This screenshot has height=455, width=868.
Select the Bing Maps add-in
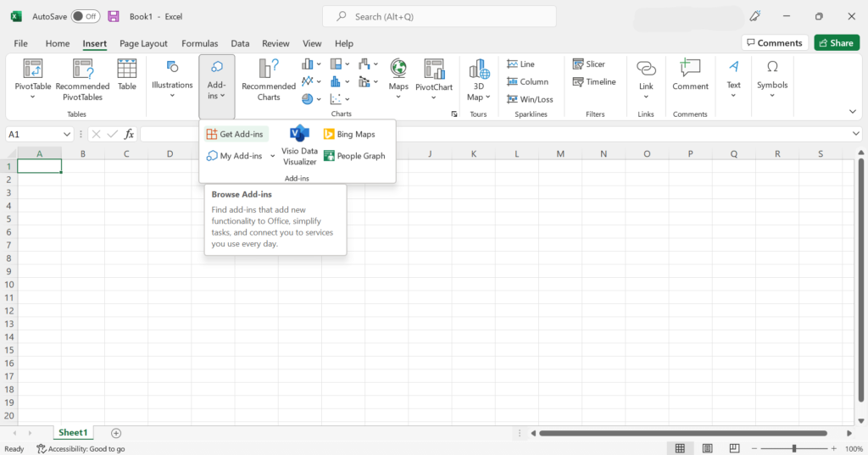[349, 134]
